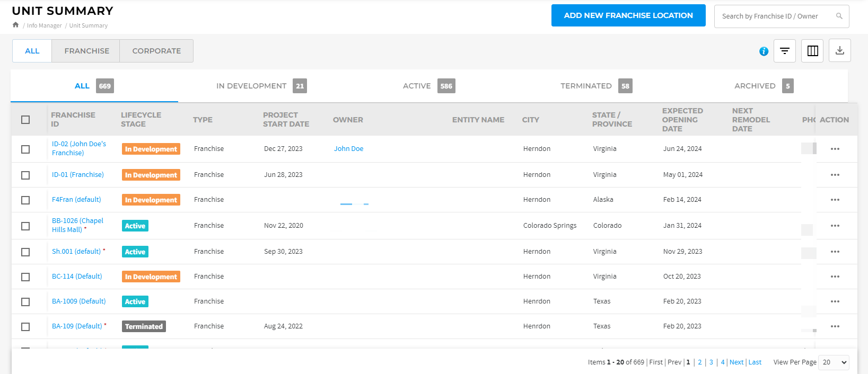The width and height of the screenshot is (868, 374).
Task: Open action menu for BA-109 row
Action: tap(835, 326)
